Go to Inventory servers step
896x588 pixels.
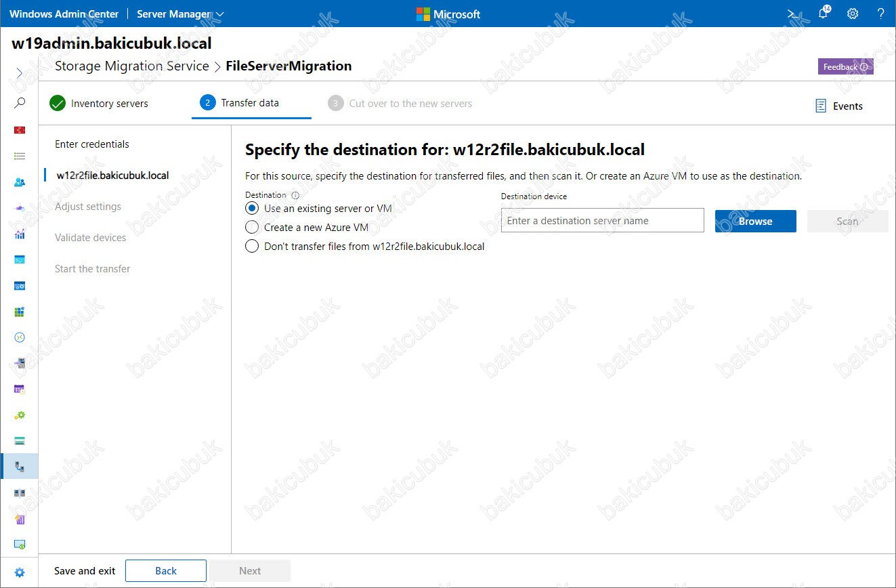(x=99, y=104)
